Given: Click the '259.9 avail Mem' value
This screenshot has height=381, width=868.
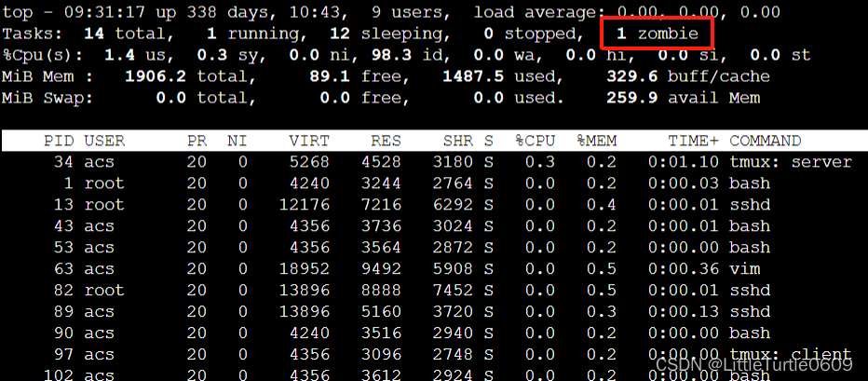Looking at the screenshot, I should pyautogui.click(x=683, y=98).
